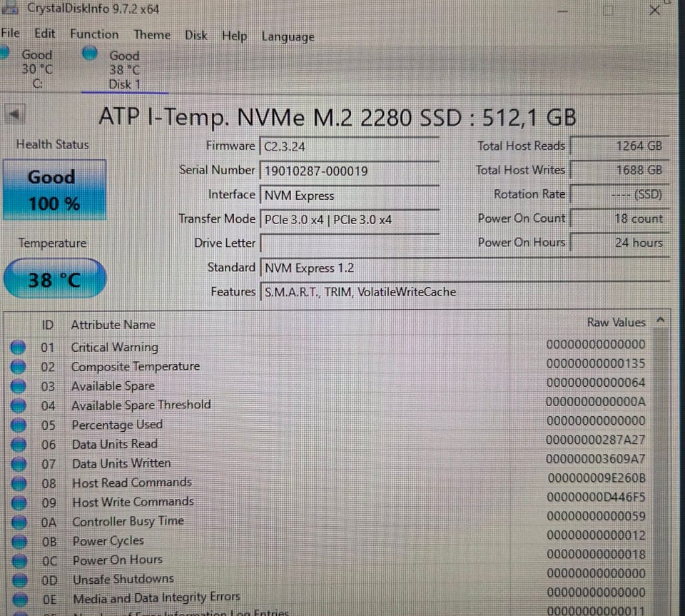
Task: Click raw value 0000000D446F5
Action: [597, 498]
